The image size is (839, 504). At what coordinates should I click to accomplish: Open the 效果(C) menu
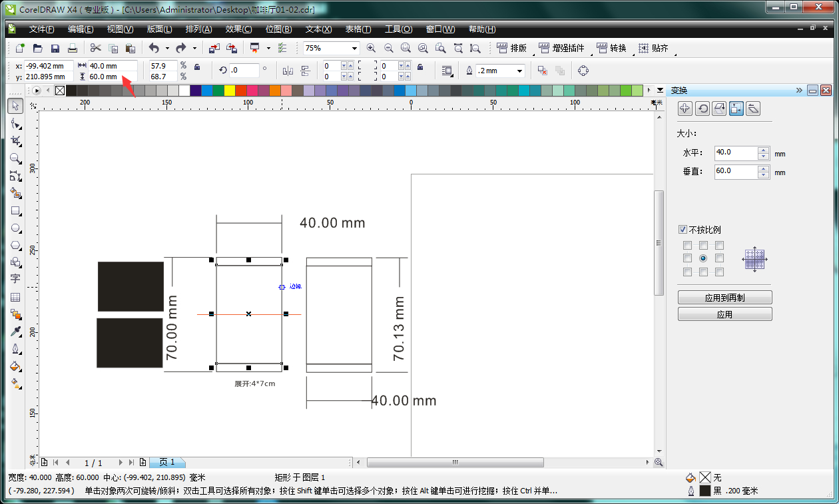click(x=238, y=29)
